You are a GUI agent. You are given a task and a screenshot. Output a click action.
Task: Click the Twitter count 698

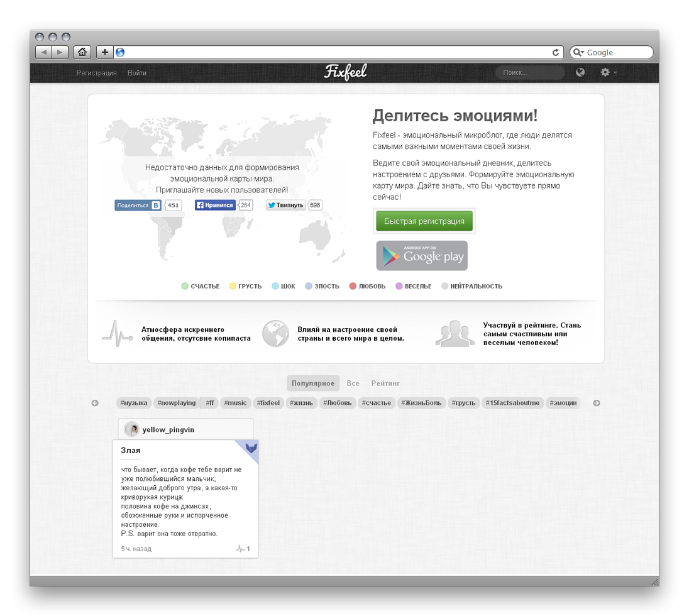[x=315, y=205]
